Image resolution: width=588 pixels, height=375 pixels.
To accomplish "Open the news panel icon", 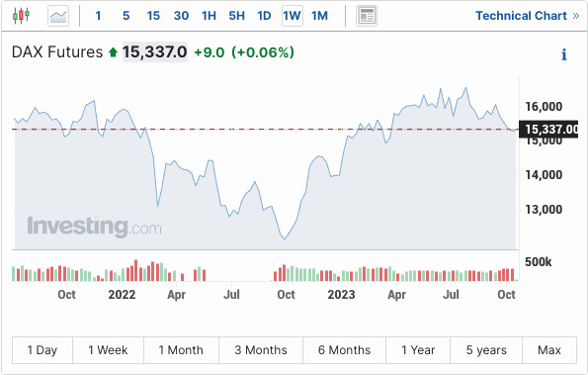I will (367, 16).
